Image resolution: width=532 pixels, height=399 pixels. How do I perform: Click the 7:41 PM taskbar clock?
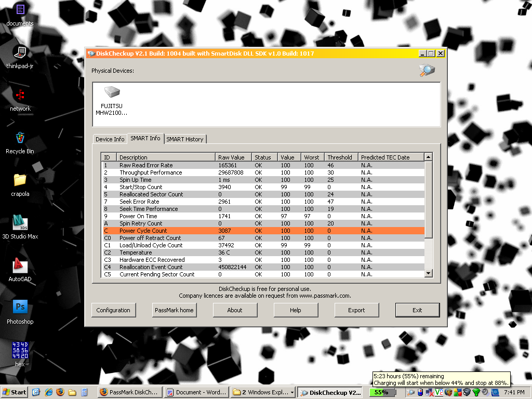(x=514, y=392)
